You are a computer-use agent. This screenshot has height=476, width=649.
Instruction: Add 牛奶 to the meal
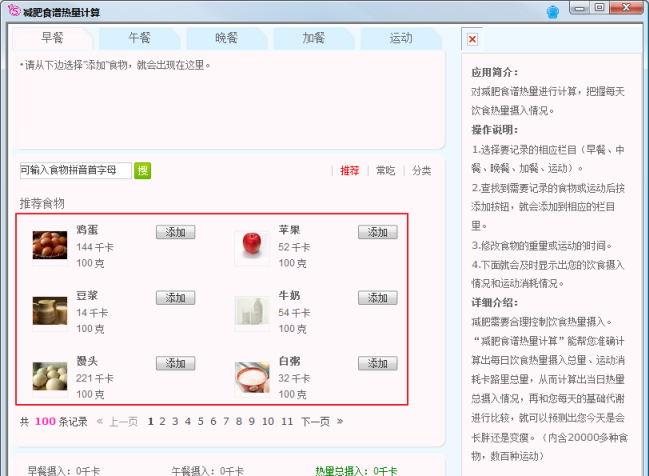377,298
